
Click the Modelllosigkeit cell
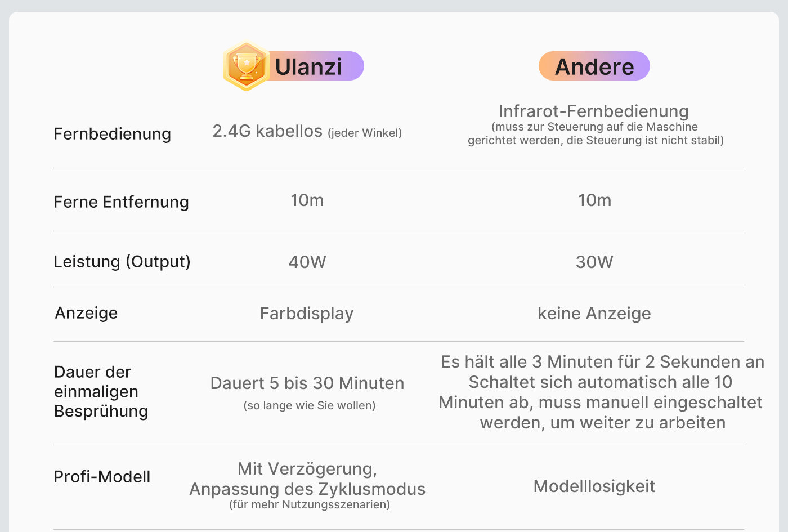(594, 486)
